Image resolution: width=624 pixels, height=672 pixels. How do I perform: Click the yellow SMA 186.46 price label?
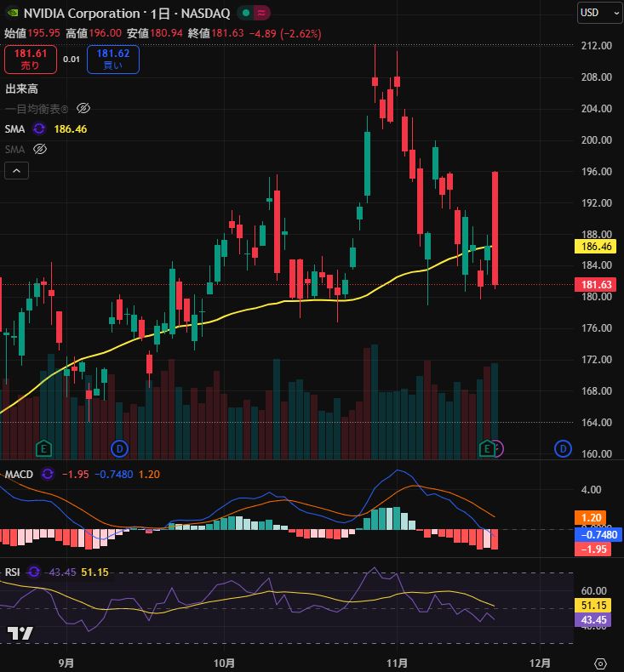tap(595, 247)
